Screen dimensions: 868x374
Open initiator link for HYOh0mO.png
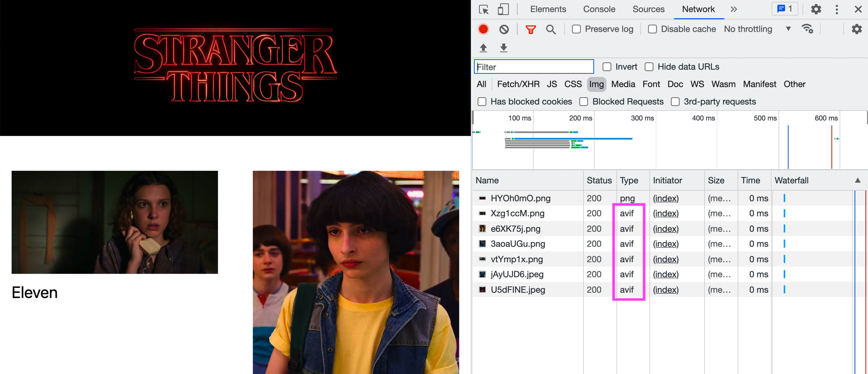(666, 198)
